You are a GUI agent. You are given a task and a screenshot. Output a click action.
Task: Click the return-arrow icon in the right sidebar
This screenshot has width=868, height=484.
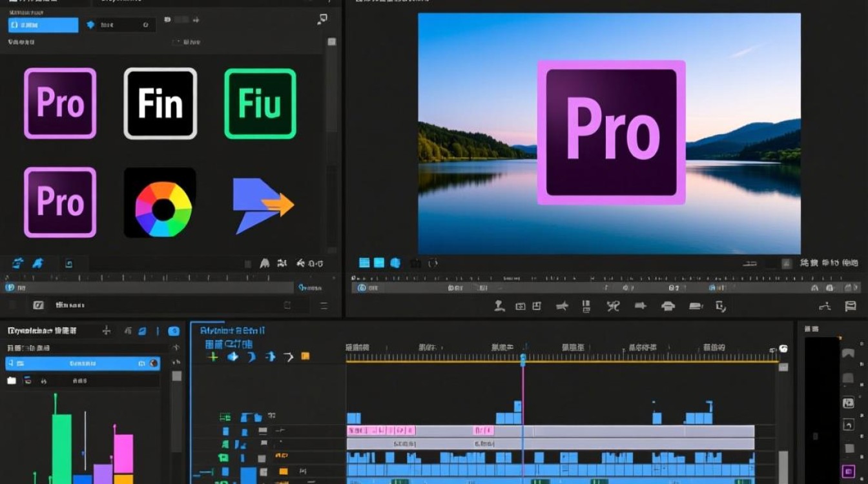pos(849,425)
